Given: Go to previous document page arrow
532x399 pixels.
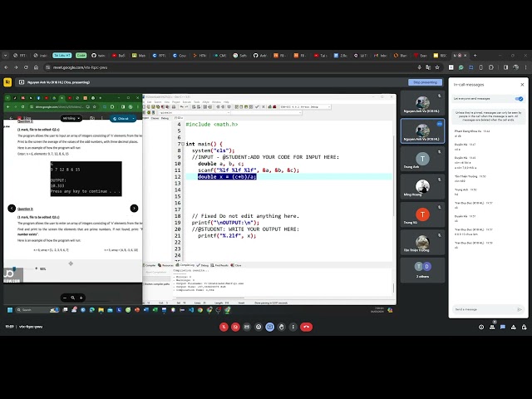Looking at the screenshot, I should pos(12,208).
